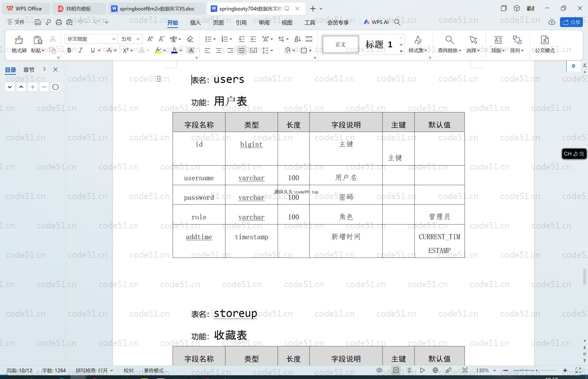
Task: Click the zoom slider handle
Action: (536, 370)
